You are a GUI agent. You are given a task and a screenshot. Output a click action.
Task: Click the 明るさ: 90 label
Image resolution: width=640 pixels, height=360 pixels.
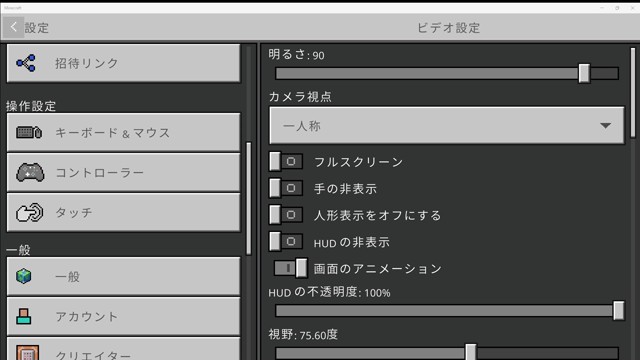296,55
